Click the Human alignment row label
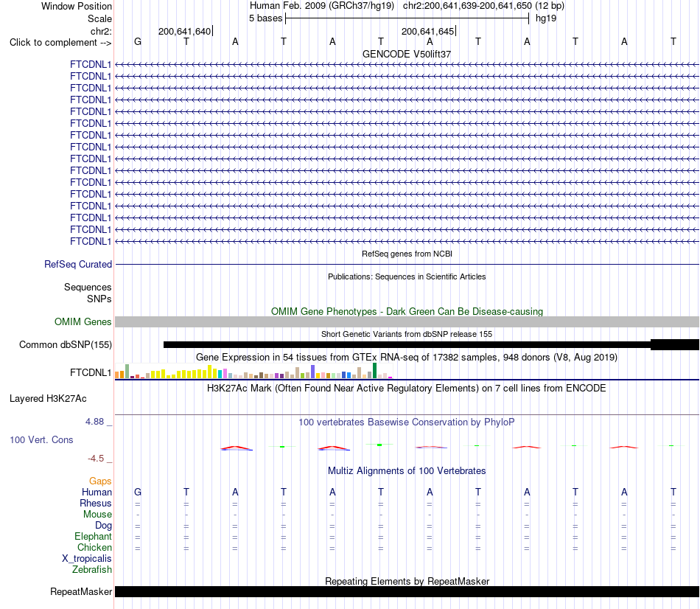This screenshot has width=700, height=609. point(97,492)
